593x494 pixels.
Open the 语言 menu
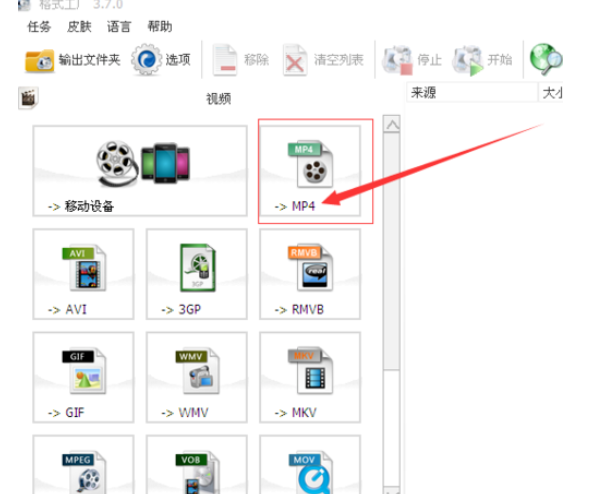119,27
